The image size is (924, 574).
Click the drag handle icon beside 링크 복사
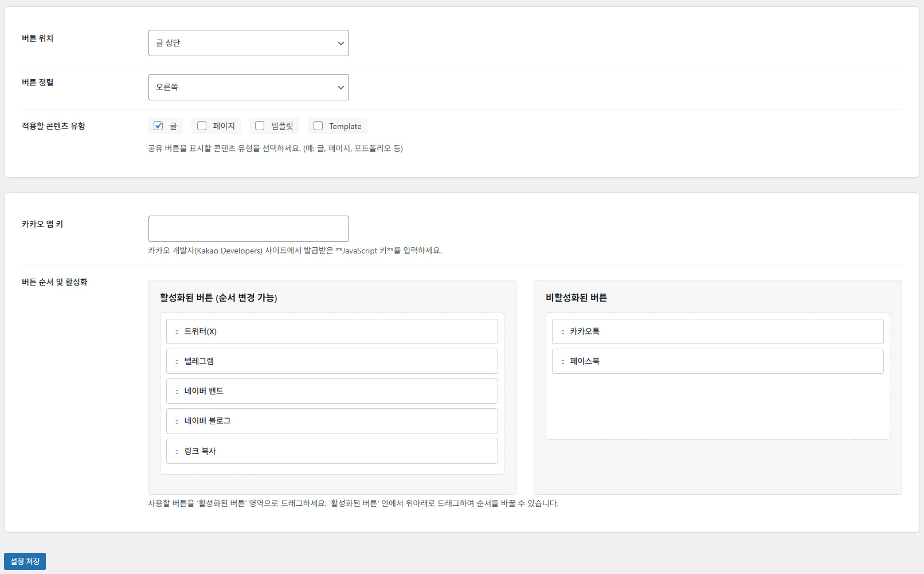coord(177,452)
